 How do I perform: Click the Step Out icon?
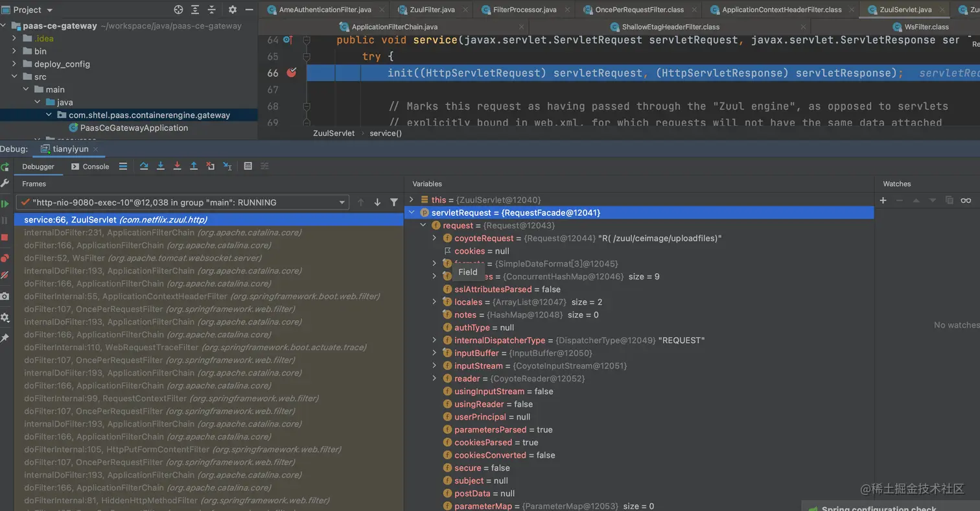coord(194,167)
